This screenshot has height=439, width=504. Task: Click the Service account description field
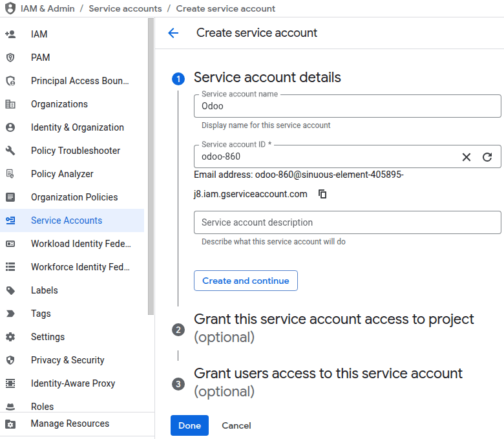347,222
